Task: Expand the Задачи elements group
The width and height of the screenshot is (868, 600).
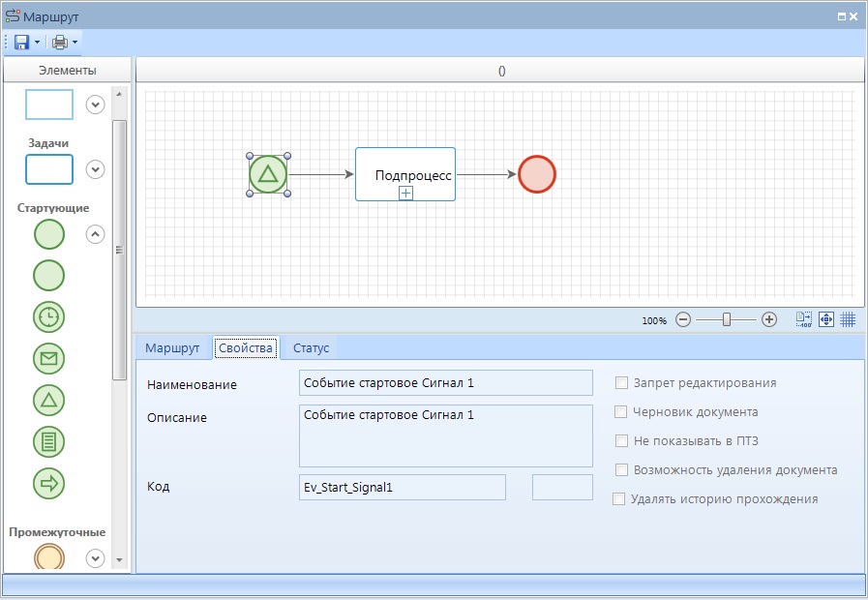Action: pos(95,169)
